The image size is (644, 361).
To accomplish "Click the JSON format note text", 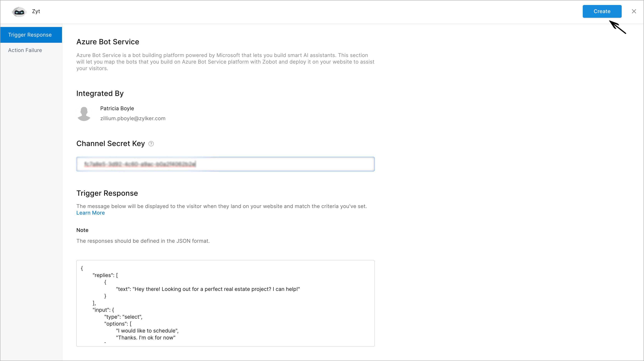I will tap(143, 241).
